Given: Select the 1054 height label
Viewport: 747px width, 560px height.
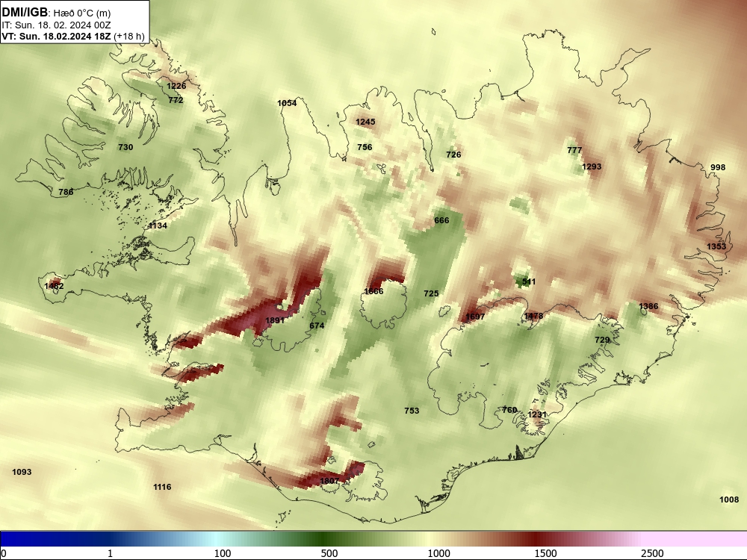Looking at the screenshot, I should click(287, 103).
